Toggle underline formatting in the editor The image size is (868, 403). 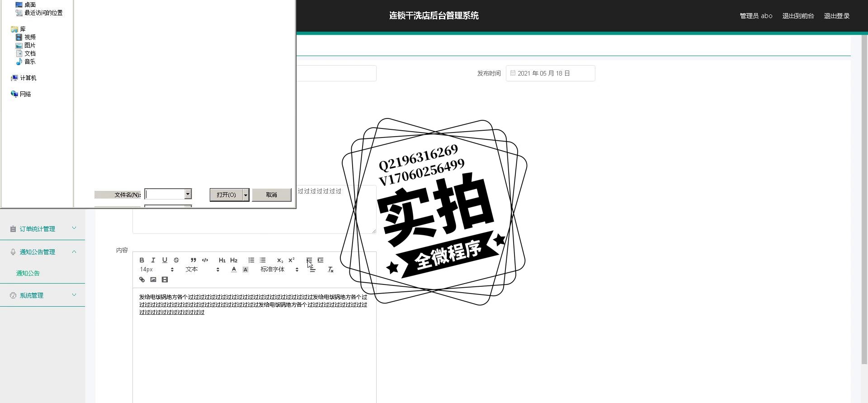click(165, 260)
